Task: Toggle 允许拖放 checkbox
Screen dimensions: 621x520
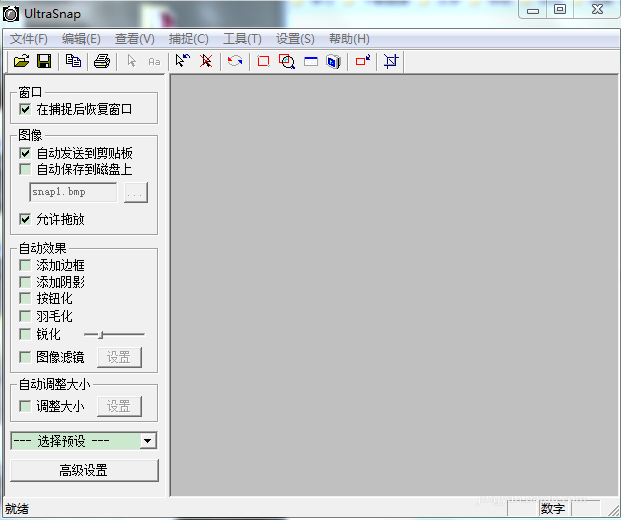Action: click(x=25, y=219)
